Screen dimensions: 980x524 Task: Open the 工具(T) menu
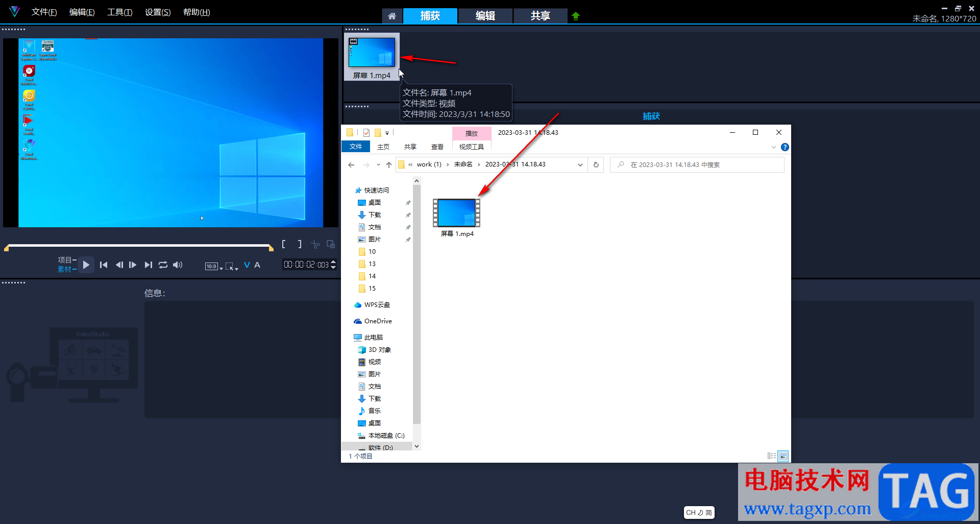pyautogui.click(x=119, y=12)
